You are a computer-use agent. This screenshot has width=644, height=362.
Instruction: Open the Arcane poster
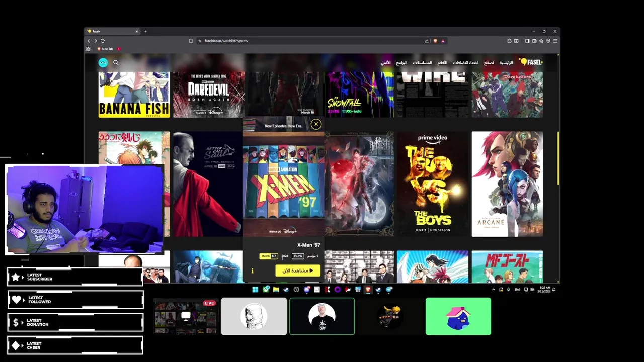pos(507,184)
